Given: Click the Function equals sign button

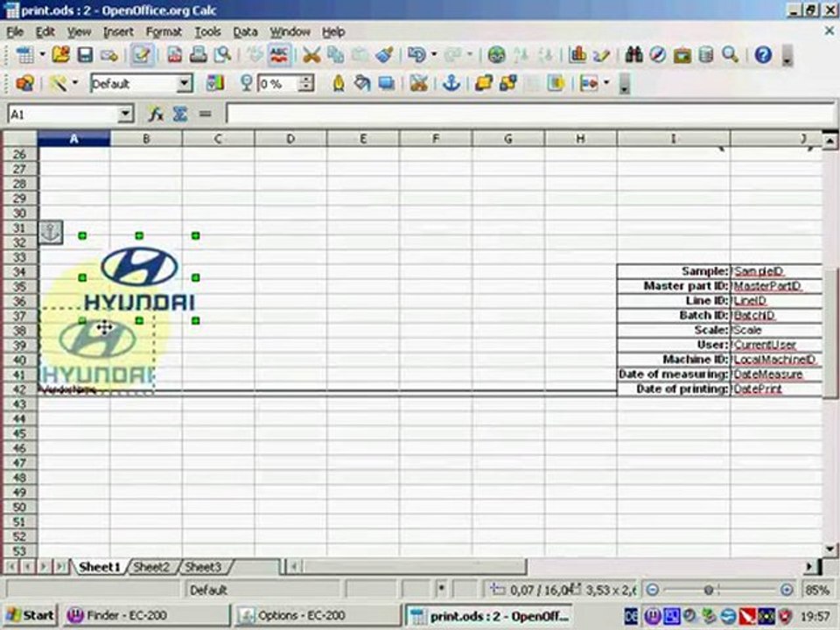Looking at the screenshot, I should (205, 114).
